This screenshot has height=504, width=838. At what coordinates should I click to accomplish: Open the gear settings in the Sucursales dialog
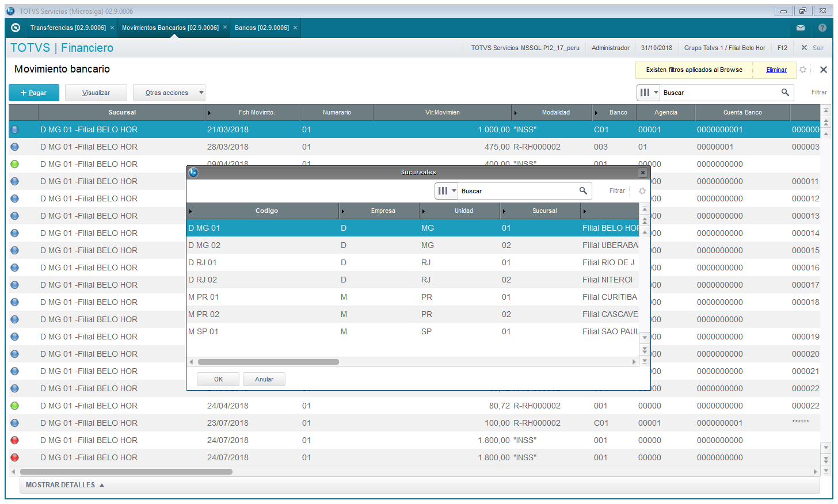pyautogui.click(x=642, y=191)
